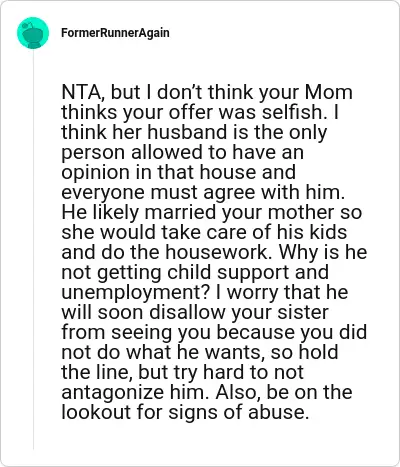The width and height of the screenshot is (400, 467).
Task: Click the text "He likely married your mother so"
Action: pos(212,212)
